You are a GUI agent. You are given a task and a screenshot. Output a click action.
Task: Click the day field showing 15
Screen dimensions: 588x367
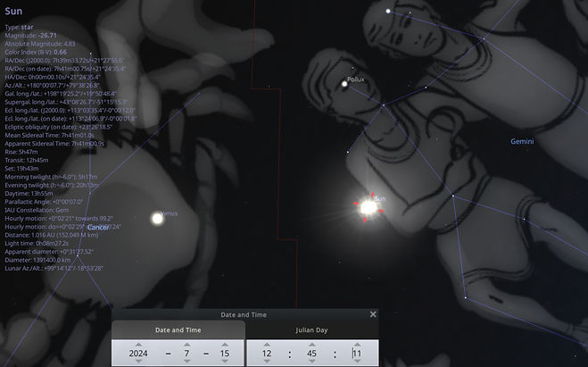pos(225,353)
